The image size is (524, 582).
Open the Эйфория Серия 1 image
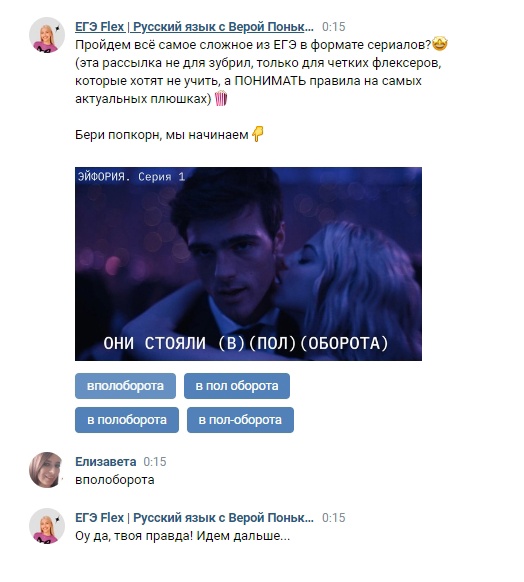248,264
